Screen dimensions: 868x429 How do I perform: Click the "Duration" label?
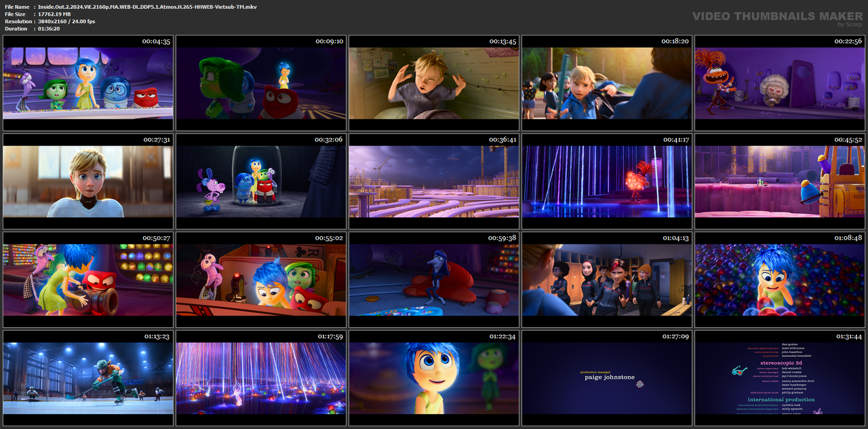[x=16, y=29]
